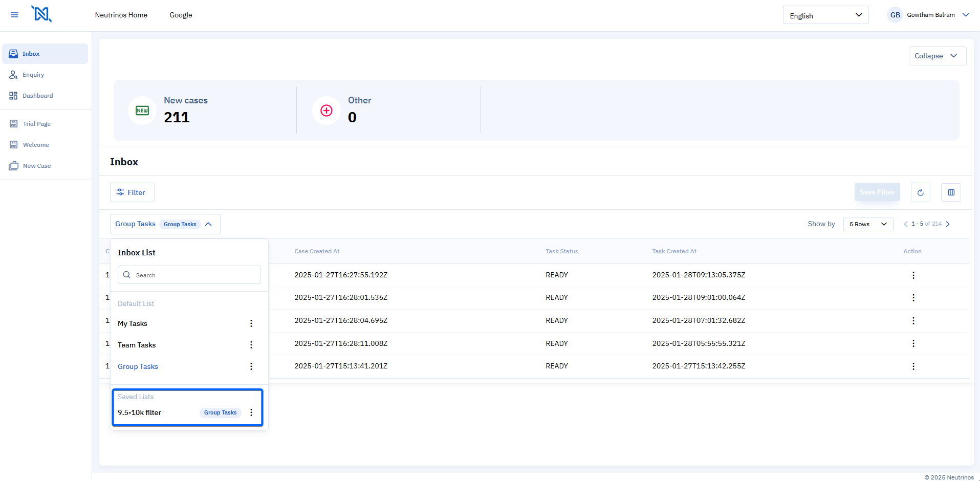
Task: Select Team Tasks in the Inbox List
Action: click(137, 345)
